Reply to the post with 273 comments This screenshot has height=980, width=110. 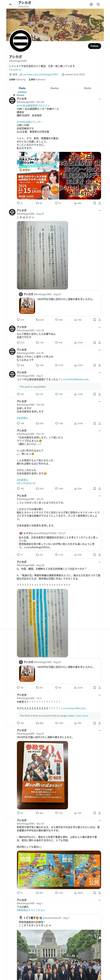[x=20, y=320]
